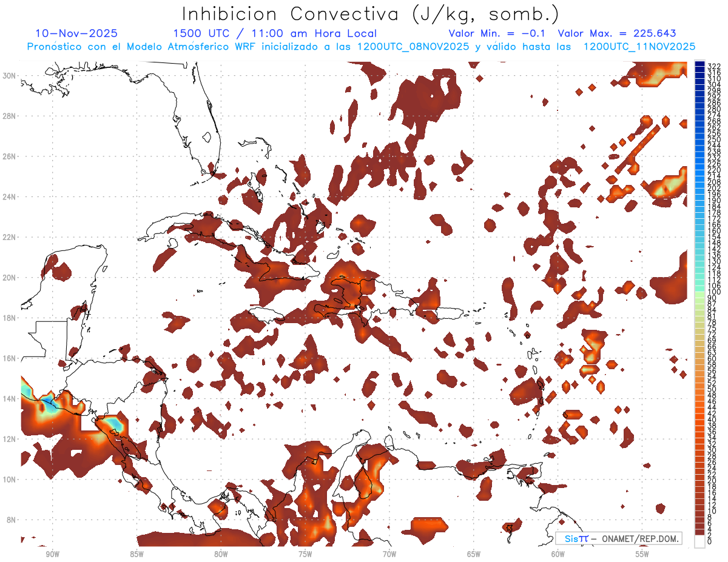
Task: Click the "10N" latitude axis label
Action: pyautogui.click(x=9, y=480)
